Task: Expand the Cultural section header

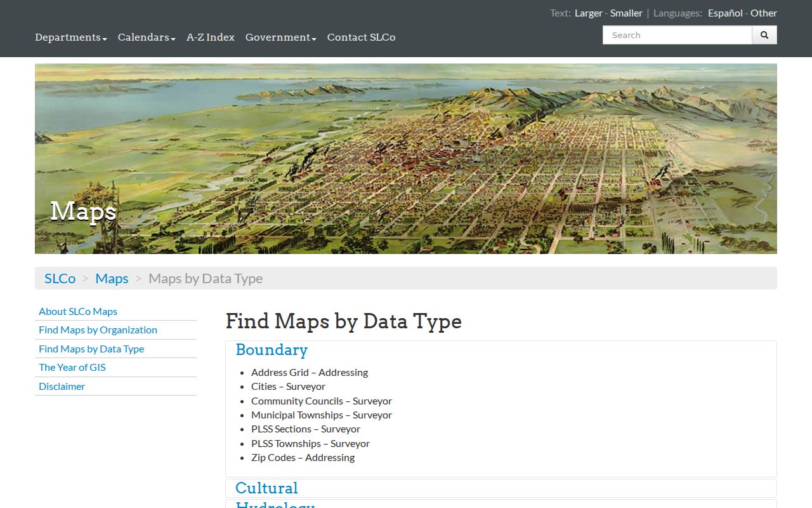Action: pyautogui.click(x=266, y=488)
